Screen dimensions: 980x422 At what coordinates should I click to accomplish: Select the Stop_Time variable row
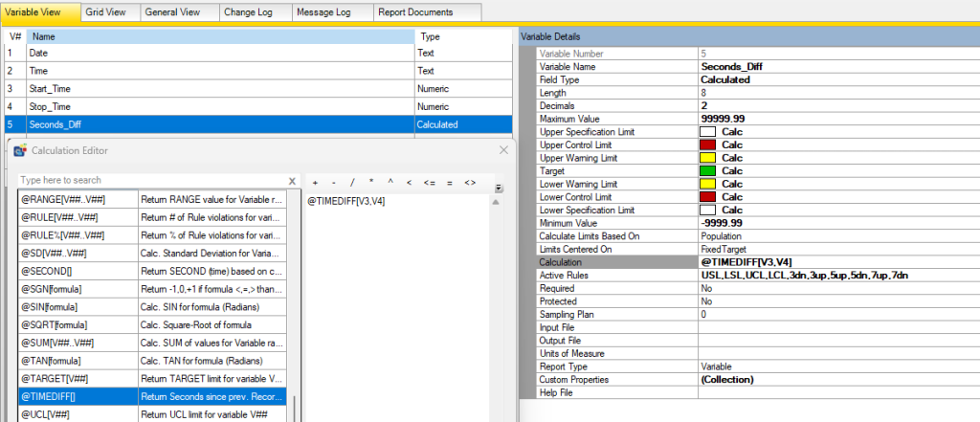(x=191, y=106)
